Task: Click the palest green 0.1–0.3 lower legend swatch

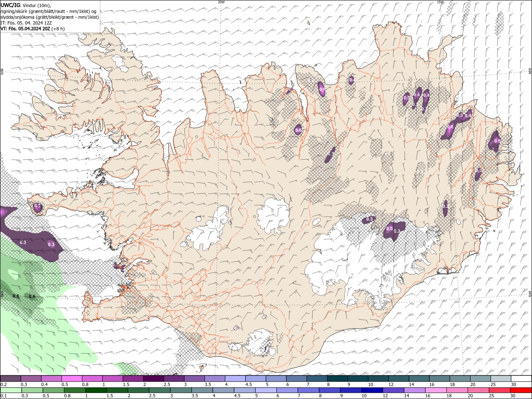Action: [x=11, y=390]
